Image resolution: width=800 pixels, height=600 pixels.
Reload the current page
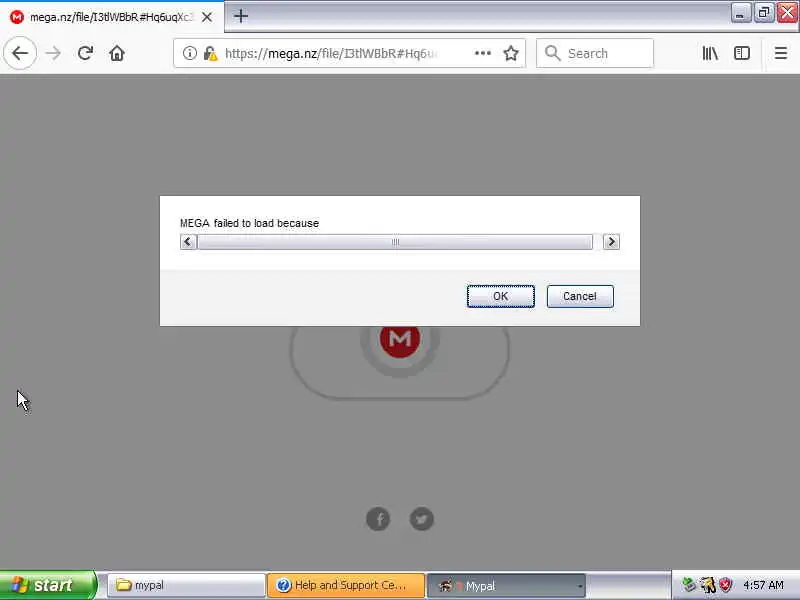pyautogui.click(x=85, y=53)
